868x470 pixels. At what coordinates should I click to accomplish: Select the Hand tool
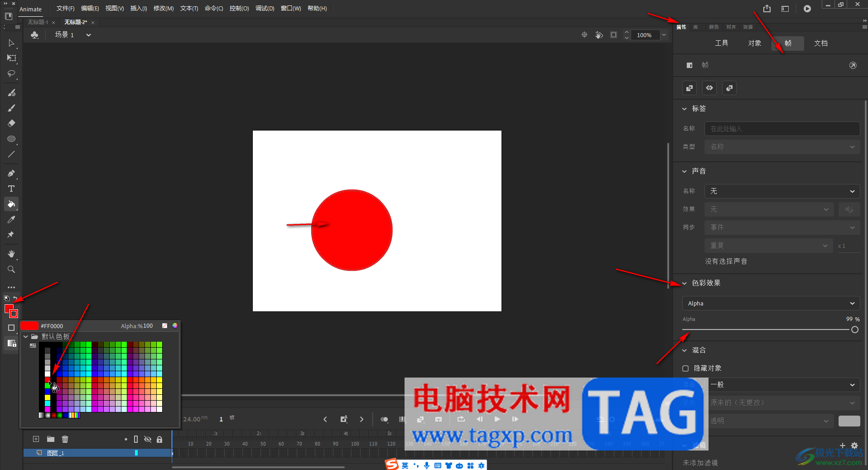[x=11, y=254]
